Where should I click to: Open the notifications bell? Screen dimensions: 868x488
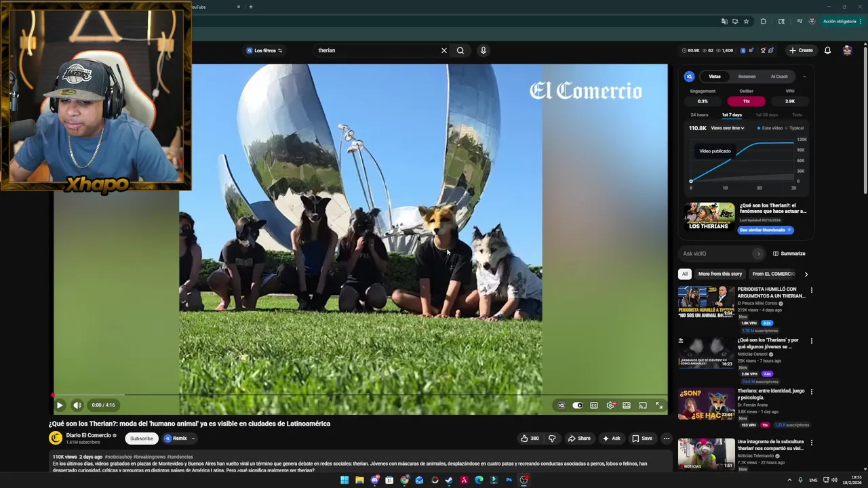pos(827,50)
